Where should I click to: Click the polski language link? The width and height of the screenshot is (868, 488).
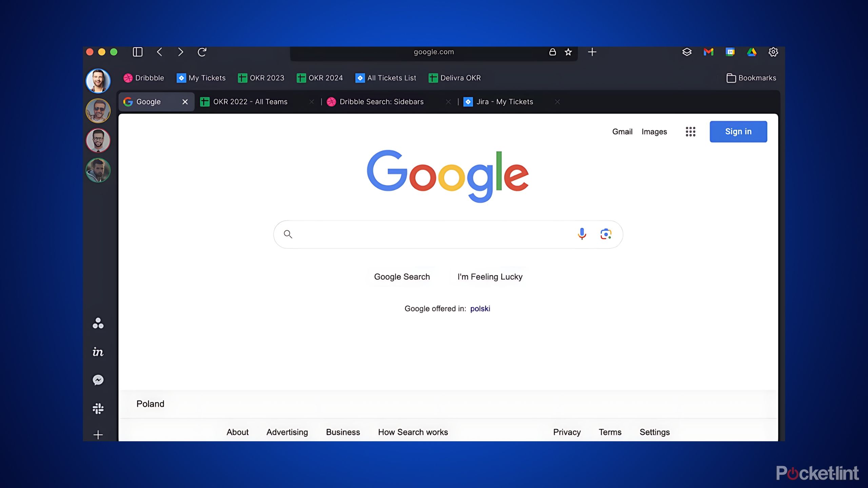tap(480, 308)
